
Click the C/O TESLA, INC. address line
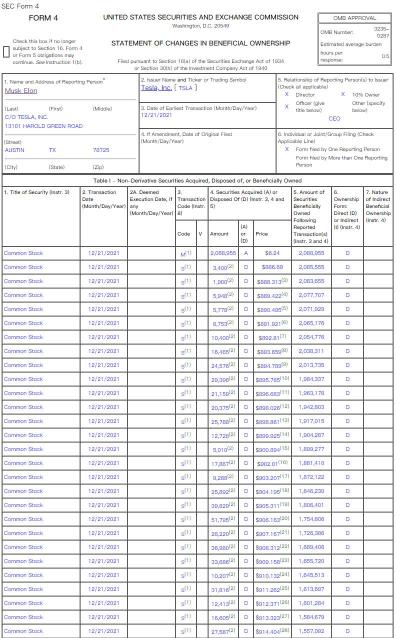26,117
